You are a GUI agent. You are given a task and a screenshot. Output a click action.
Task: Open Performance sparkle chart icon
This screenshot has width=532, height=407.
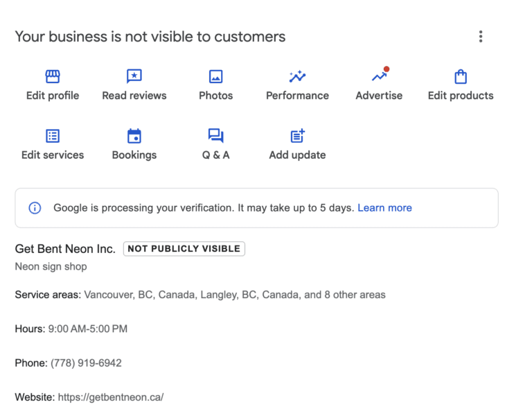[x=297, y=76]
